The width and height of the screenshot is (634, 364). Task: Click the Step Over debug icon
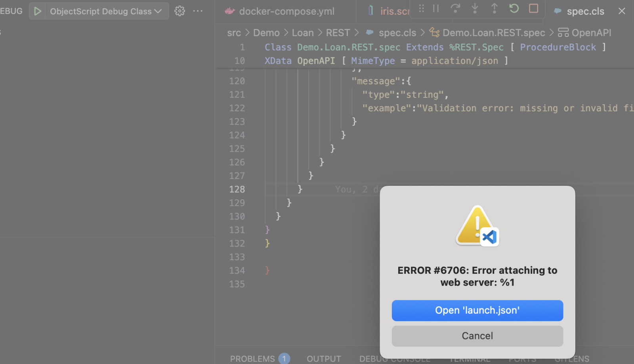coord(455,8)
